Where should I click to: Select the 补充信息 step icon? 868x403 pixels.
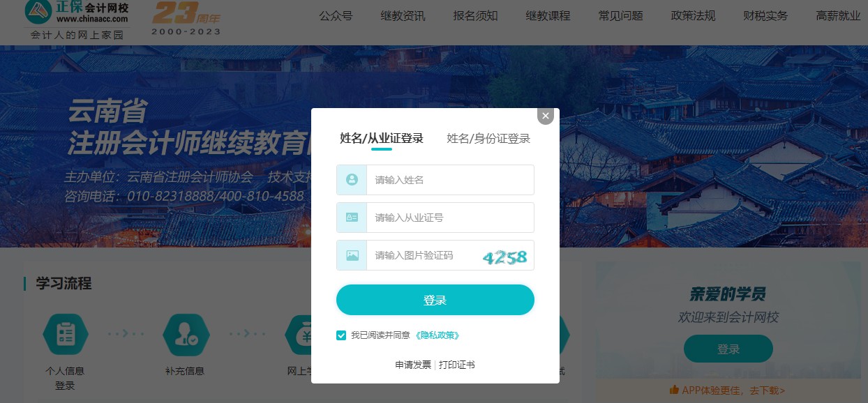[186, 335]
